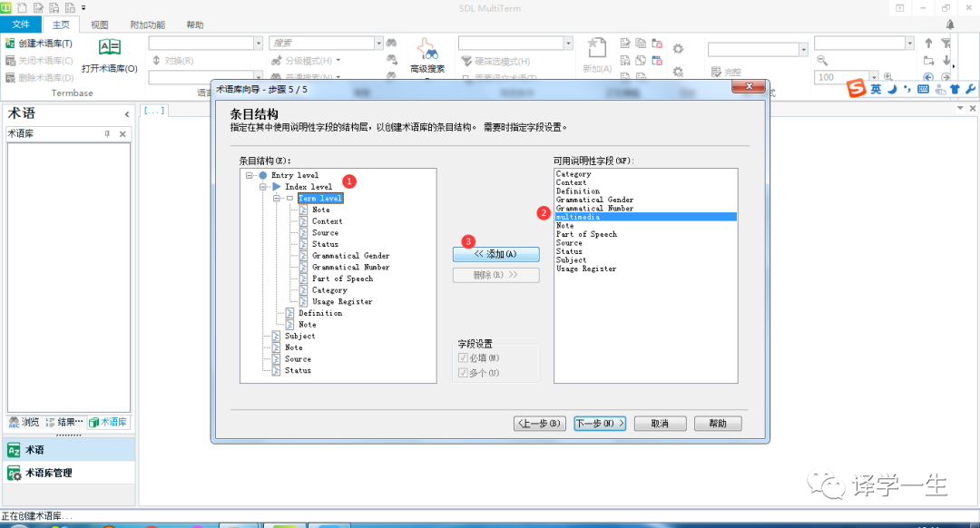This screenshot has width=980, height=528.
Task: Close the 术语库 panel with X icon
Action: pos(122,133)
